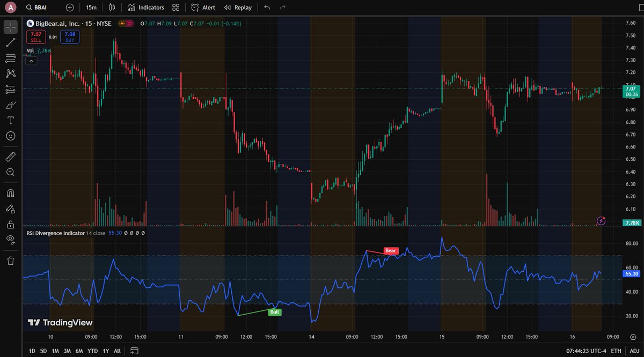Click the 7.78K volume axis label
The image size is (644, 357).
pyautogui.click(x=631, y=222)
